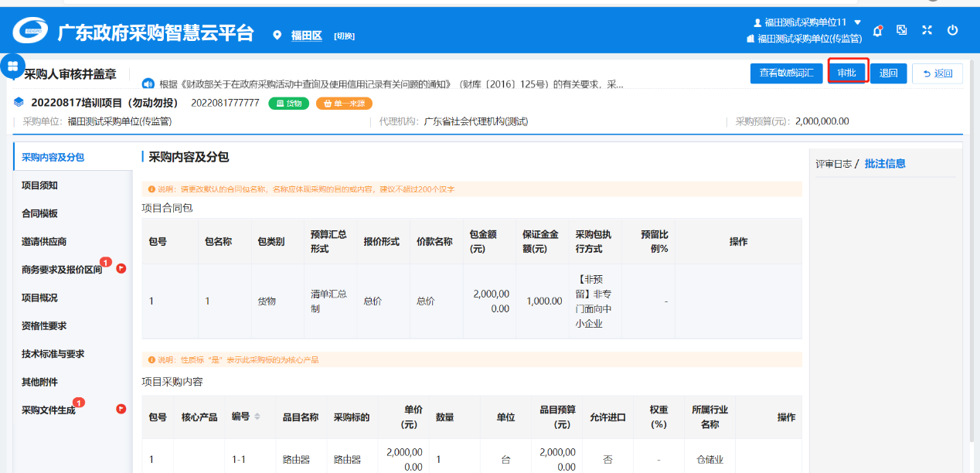Click the 项目采购内容 section label
Screen dimensions: 980x473
pyautogui.click(x=172, y=382)
